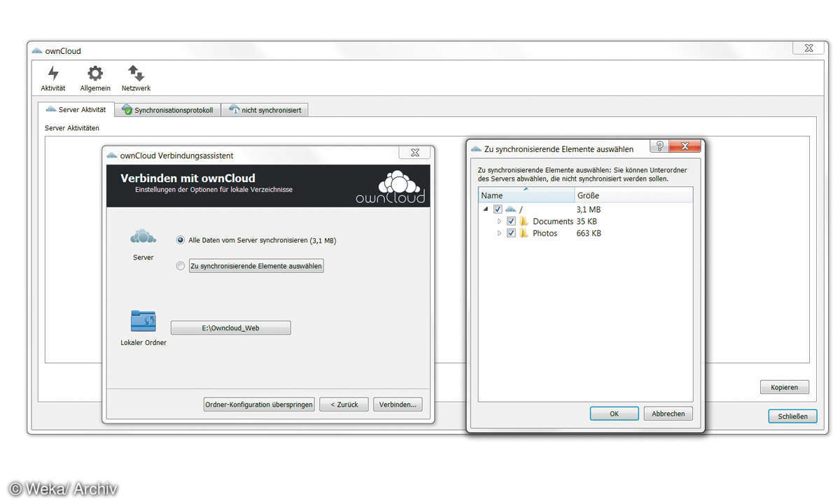The width and height of the screenshot is (840, 504).
Task: Close the Zu synchronisierende Elemente dialog
Action: click(685, 146)
